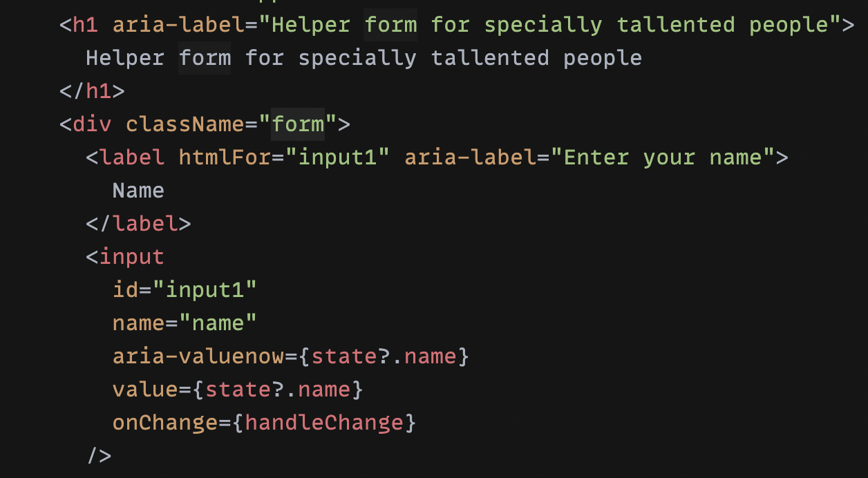Click the "form" className string value

pos(298,124)
